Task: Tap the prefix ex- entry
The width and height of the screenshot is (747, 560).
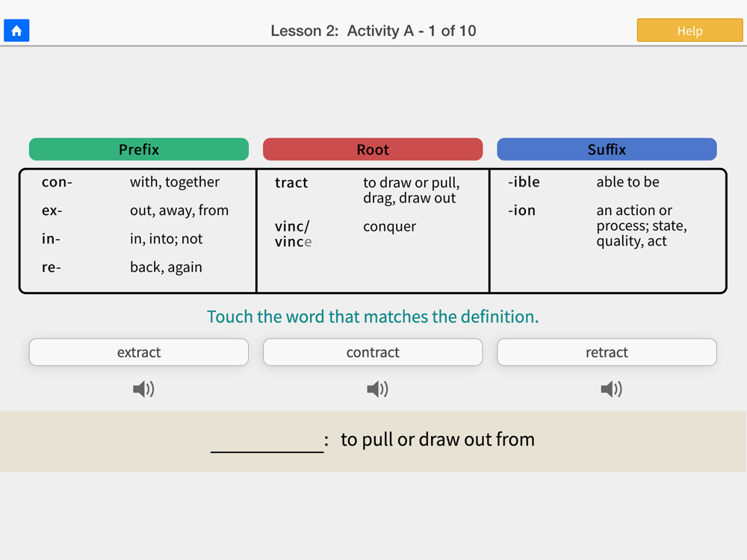Action: [52, 211]
